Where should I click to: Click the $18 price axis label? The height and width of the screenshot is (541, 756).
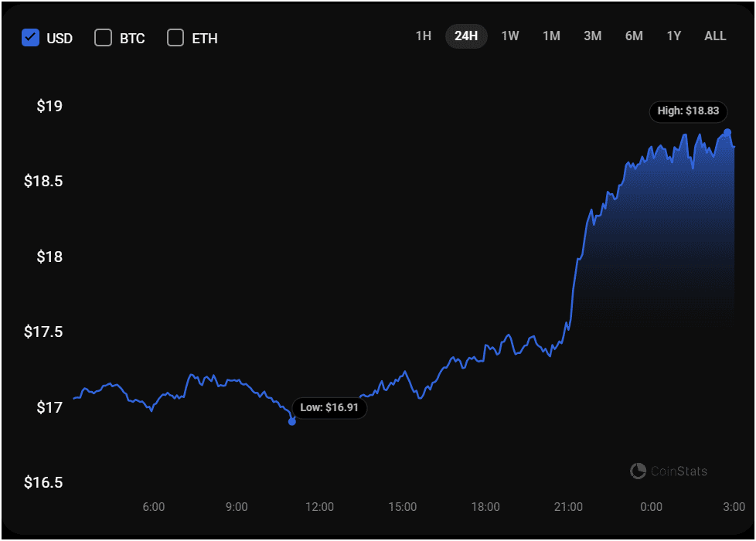(x=49, y=257)
